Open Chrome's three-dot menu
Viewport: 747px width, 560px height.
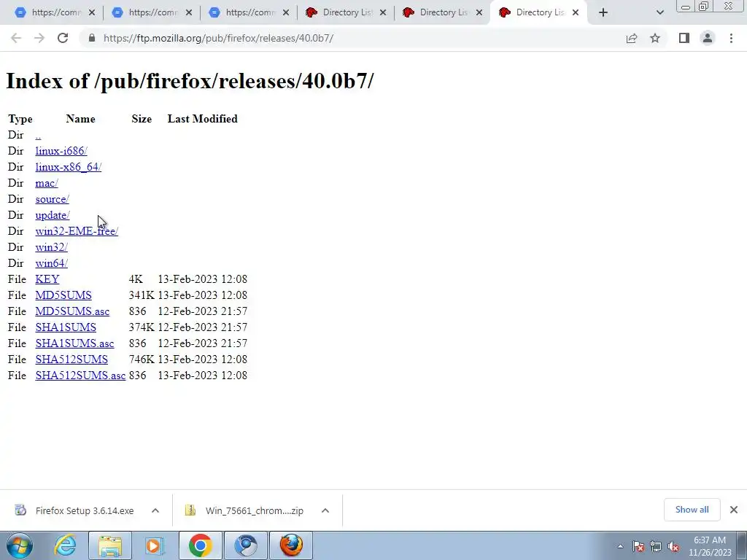(x=731, y=38)
